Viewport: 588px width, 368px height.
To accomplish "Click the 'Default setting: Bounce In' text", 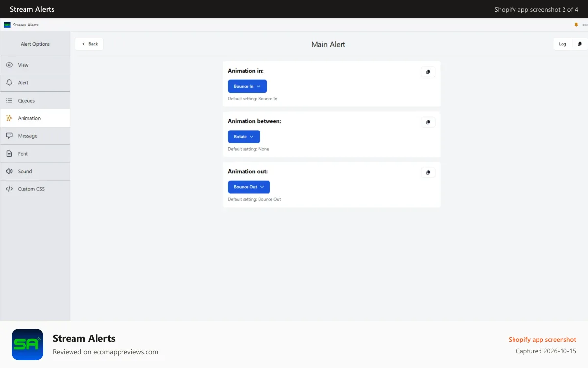I will coord(253,99).
